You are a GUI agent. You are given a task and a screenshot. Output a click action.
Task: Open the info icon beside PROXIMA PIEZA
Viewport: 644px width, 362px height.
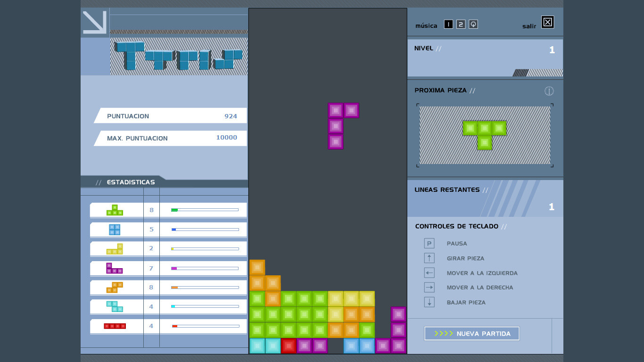(x=549, y=91)
